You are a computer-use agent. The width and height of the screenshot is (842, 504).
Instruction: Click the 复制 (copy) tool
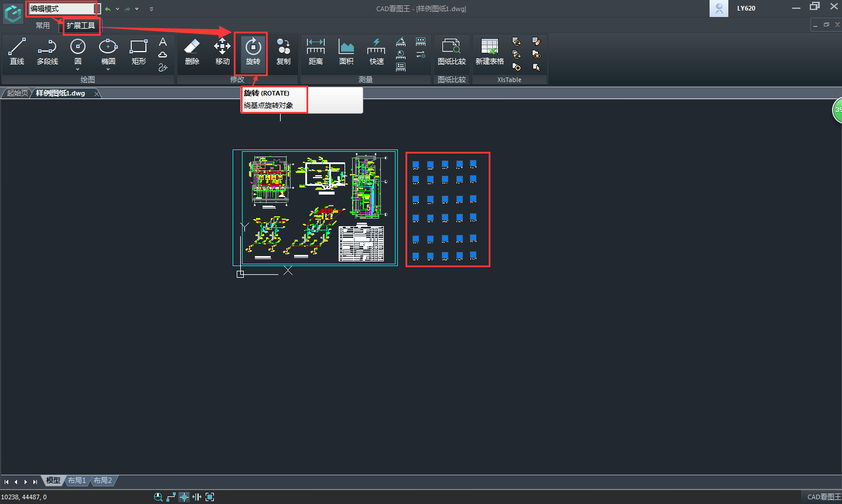(283, 52)
